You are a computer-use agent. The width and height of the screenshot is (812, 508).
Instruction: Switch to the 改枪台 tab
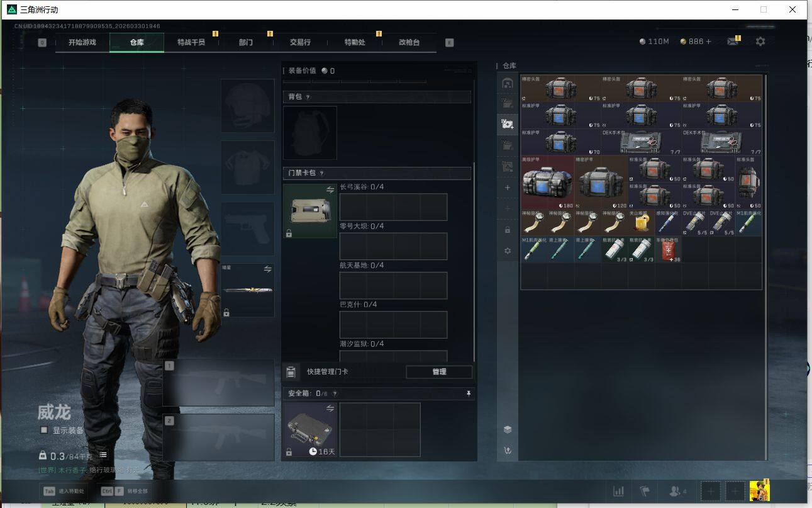tap(409, 42)
